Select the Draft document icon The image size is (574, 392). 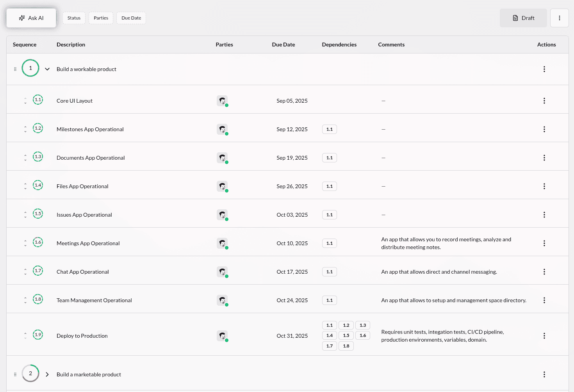click(515, 18)
